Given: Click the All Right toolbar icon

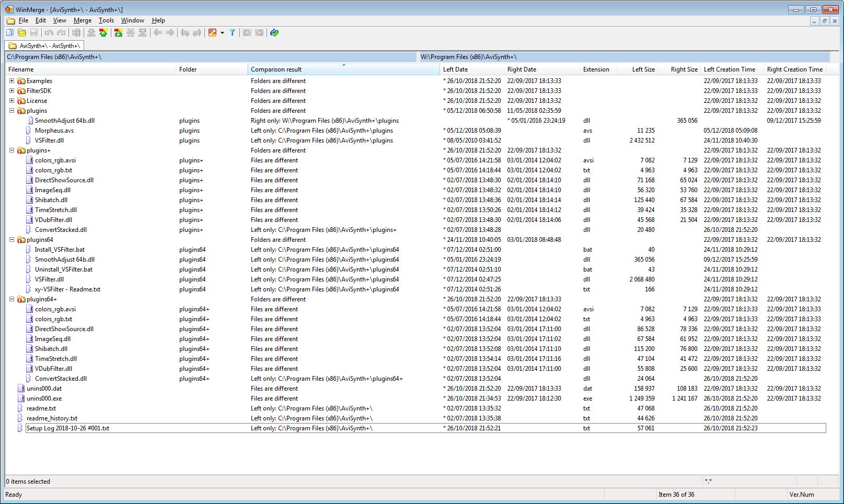Looking at the screenshot, I should point(247,33).
